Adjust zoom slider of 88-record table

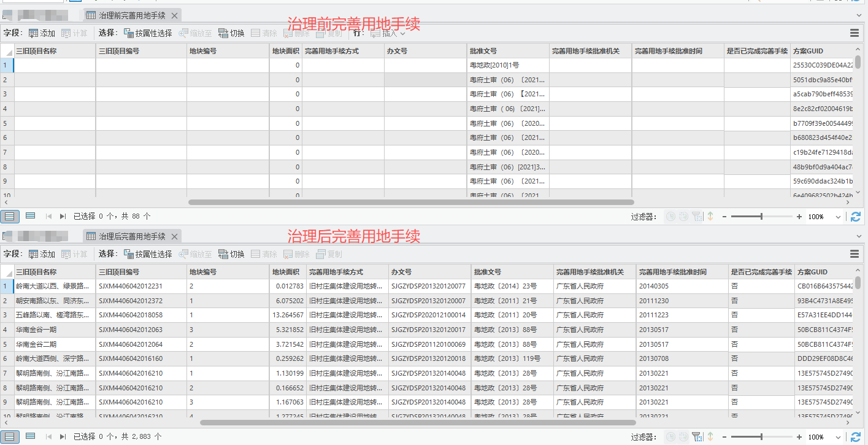point(761,217)
